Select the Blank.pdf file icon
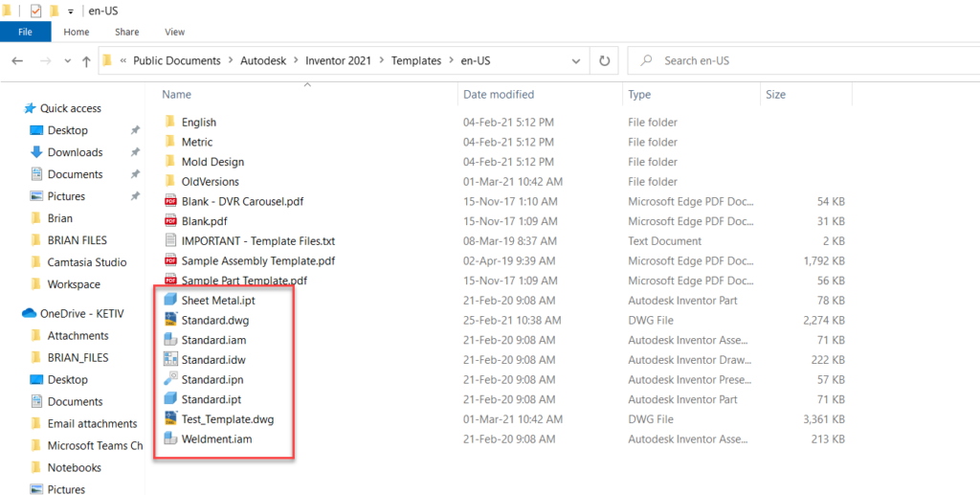 pyautogui.click(x=170, y=221)
